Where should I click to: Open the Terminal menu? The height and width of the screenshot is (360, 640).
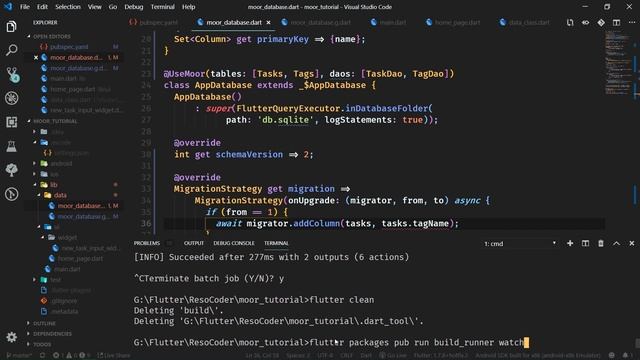point(162,7)
